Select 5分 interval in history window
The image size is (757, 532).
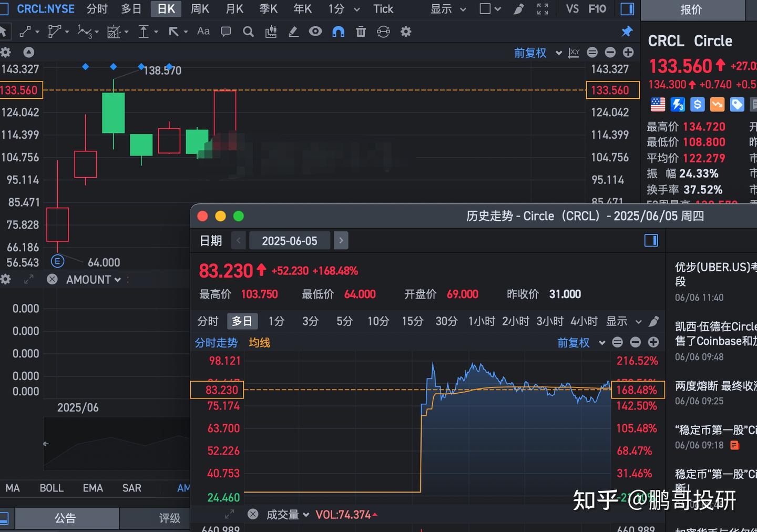pos(344,321)
